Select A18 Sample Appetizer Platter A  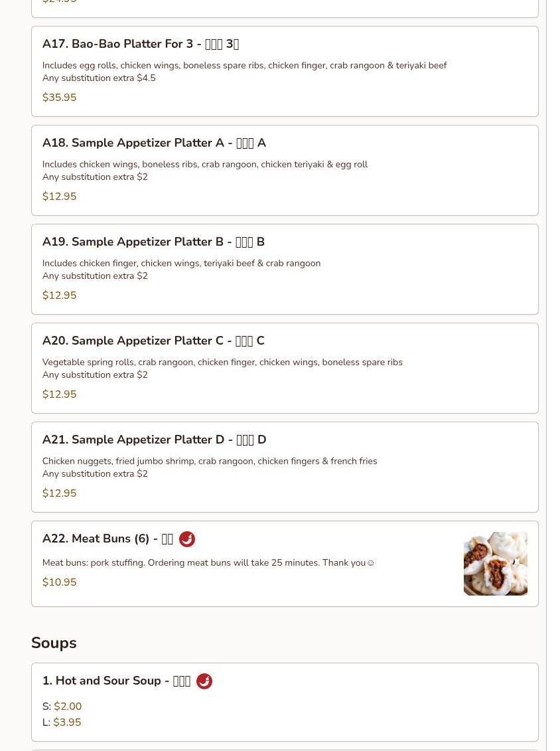pos(285,171)
